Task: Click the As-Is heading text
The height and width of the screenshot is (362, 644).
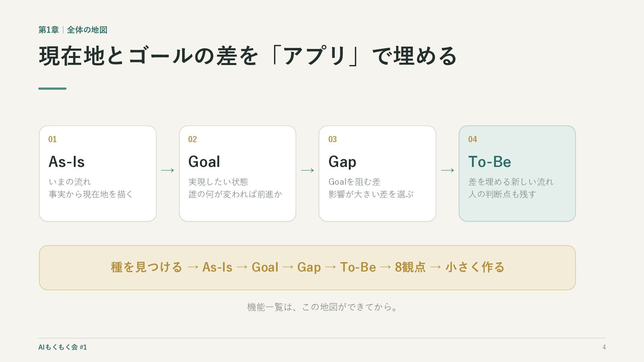Action: tap(66, 162)
